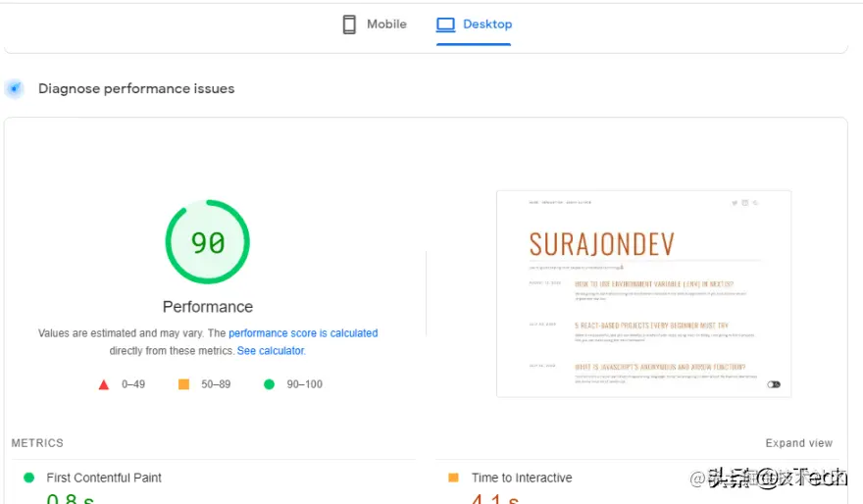Click the Performance label under gauge
Image resolution: width=863 pixels, height=504 pixels.
click(208, 307)
